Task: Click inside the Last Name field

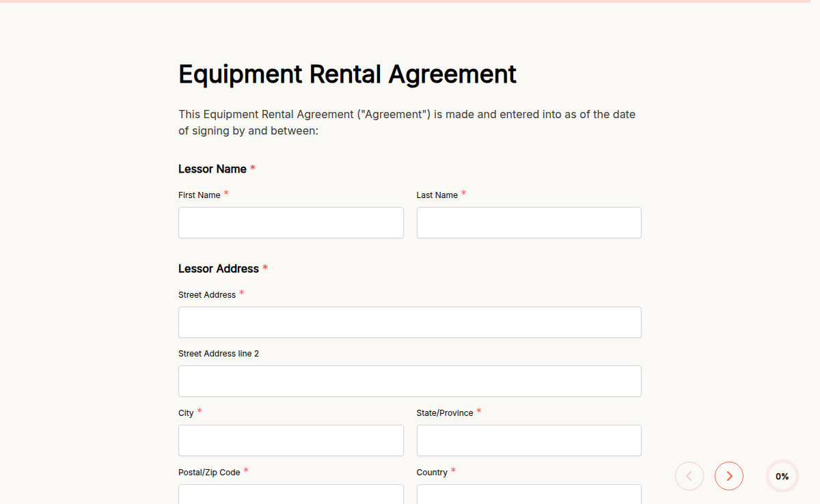Action: click(x=528, y=223)
